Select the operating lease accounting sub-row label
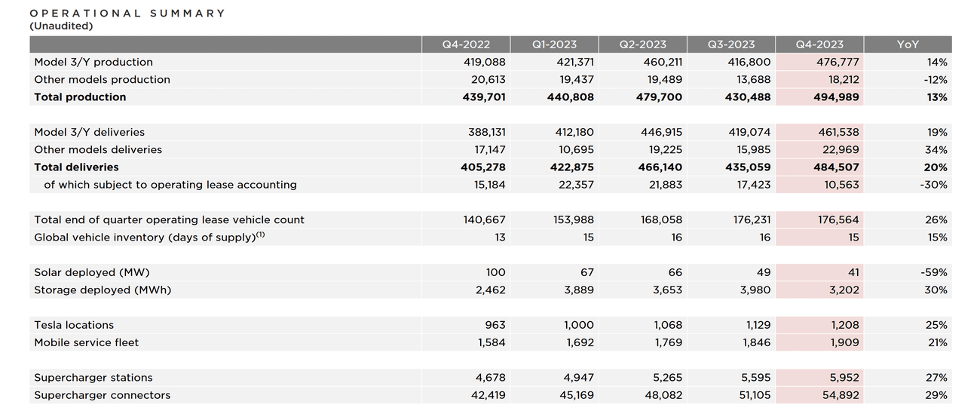 (x=170, y=185)
